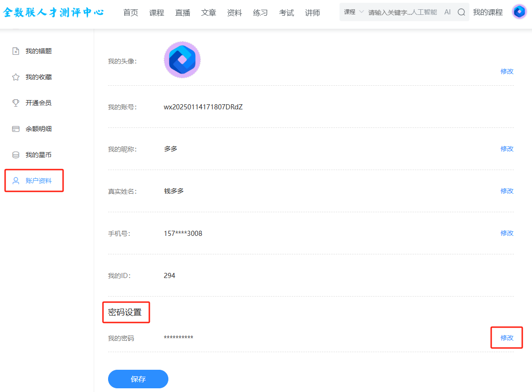Edit 我的昵称 via its 修改 link
Viewport: 532px width, 392px height.
coord(506,149)
